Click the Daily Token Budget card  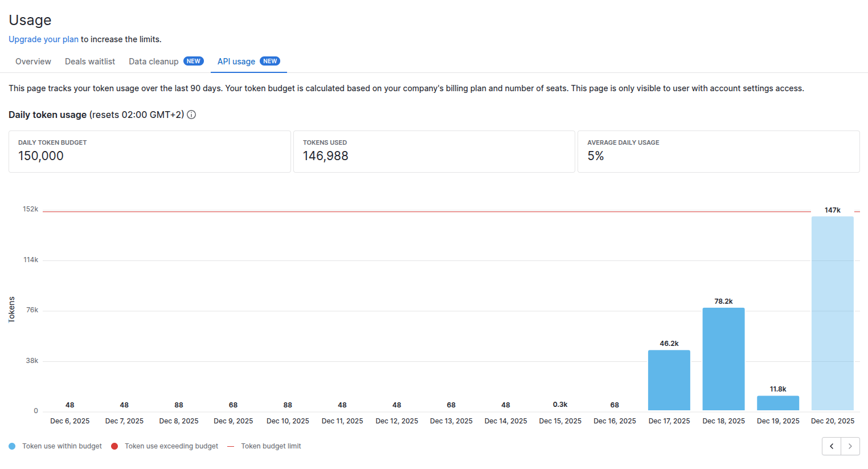pos(149,152)
